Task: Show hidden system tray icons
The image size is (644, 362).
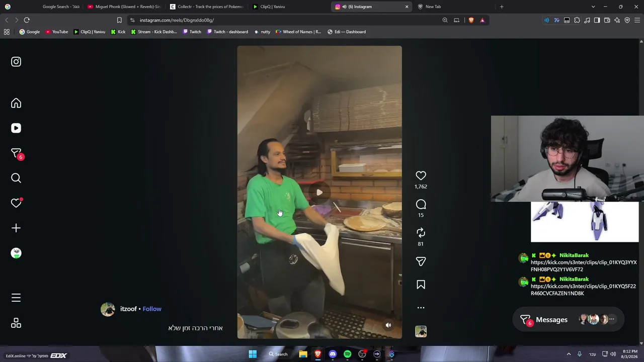Action: [x=569, y=354]
